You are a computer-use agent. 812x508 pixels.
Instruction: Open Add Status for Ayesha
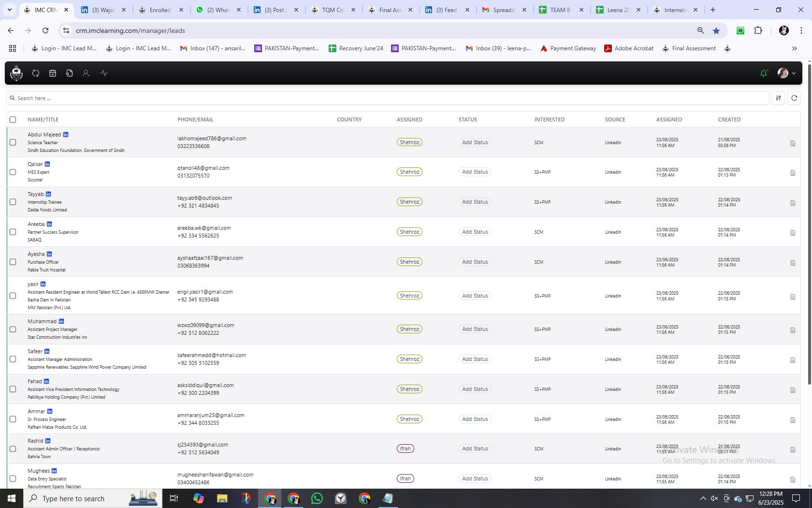coord(475,262)
